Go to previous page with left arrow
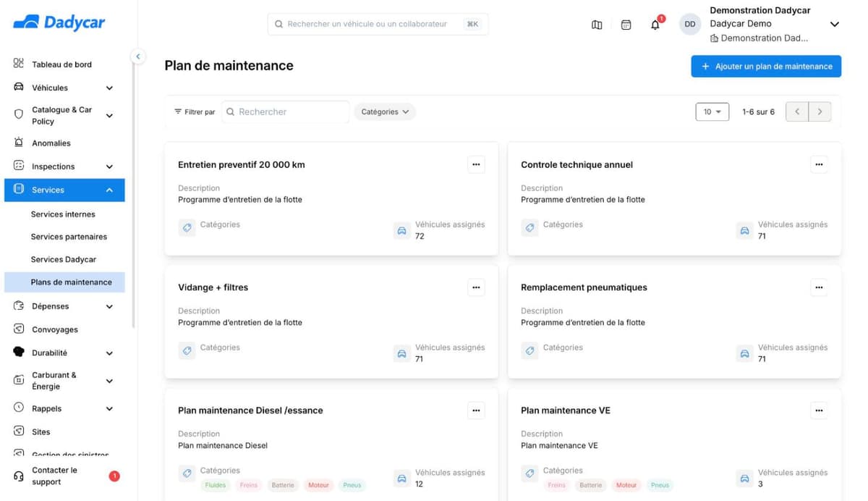 tap(797, 111)
